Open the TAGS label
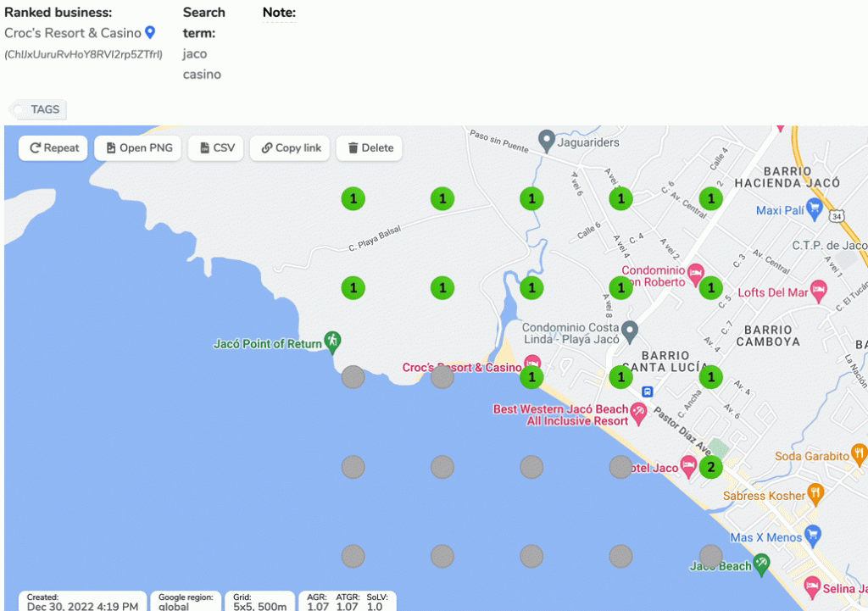The width and height of the screenshot is (868, 611). tap(37, 109)
